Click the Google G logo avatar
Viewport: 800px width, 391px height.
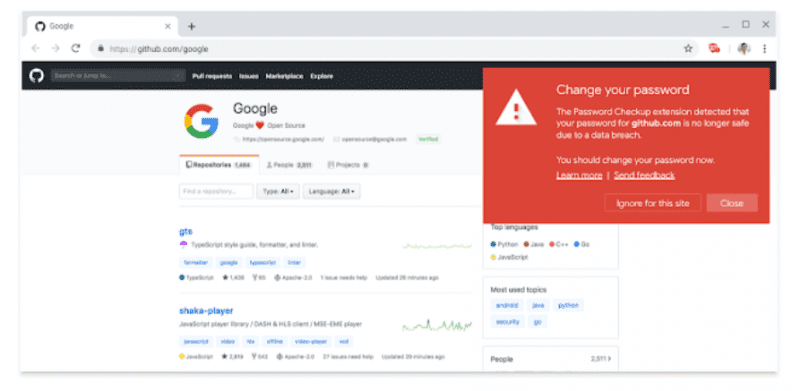201,121
